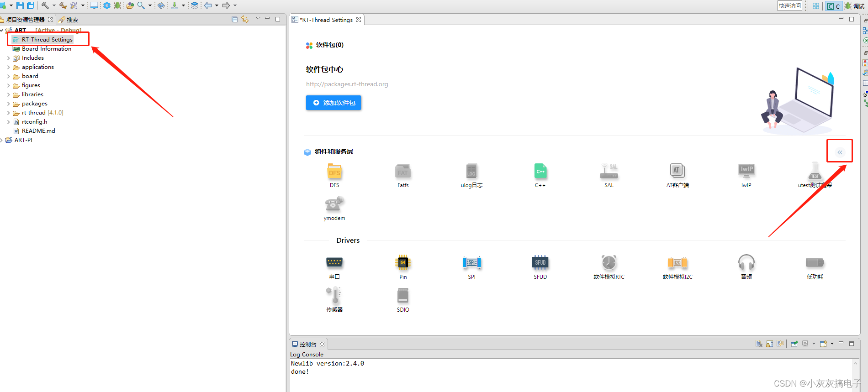Build the project with the hammer icon
868x392 pixels.
[x=45, y=5]
